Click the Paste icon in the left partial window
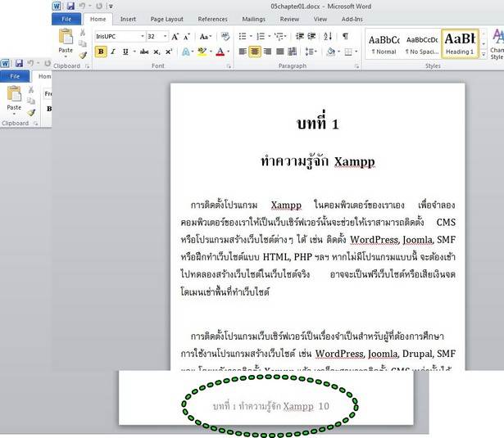 [14, 94]
